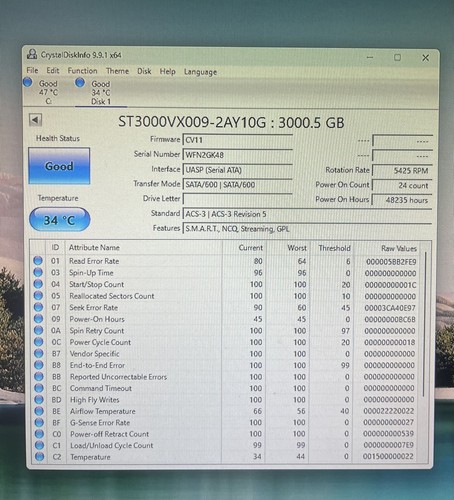The height and width of the screenshot is (500, 454).
Task: Click status icon for Command Timeout
Action: click(39, 388)
